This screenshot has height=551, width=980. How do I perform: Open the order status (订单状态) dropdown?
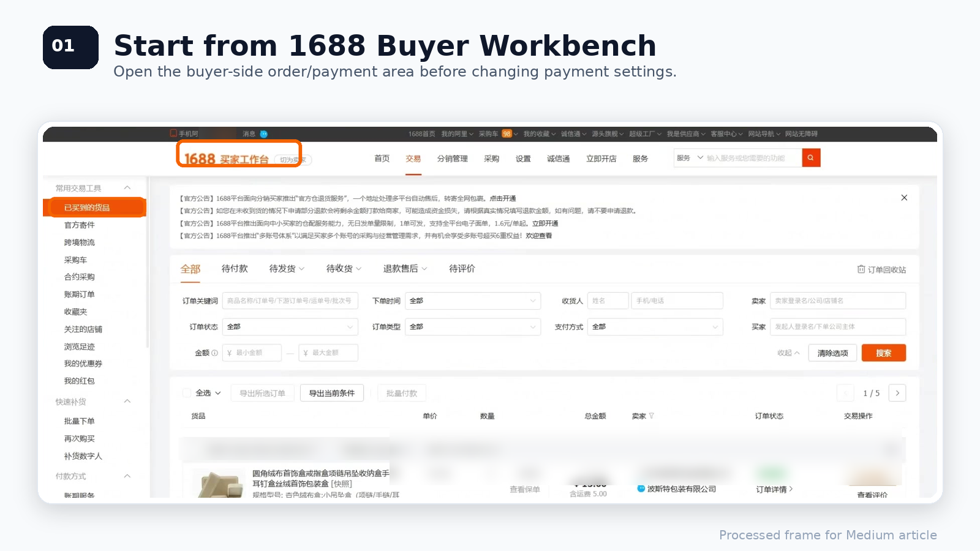click(290, 327)
